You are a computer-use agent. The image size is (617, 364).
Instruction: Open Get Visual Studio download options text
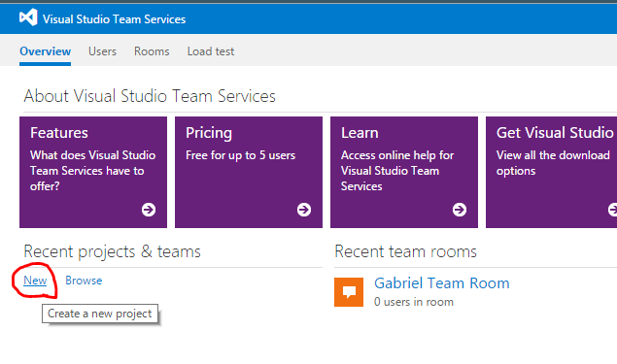coord(553,163)
